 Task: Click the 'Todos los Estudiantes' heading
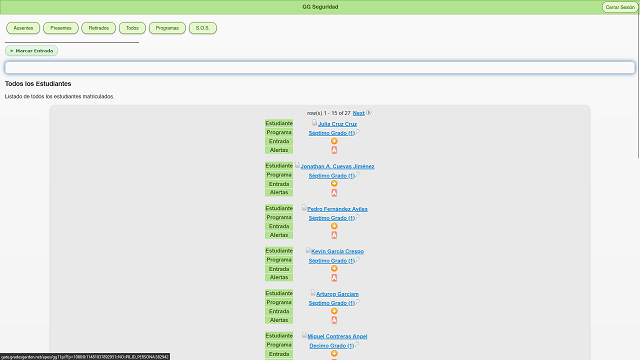coord(38,84)
